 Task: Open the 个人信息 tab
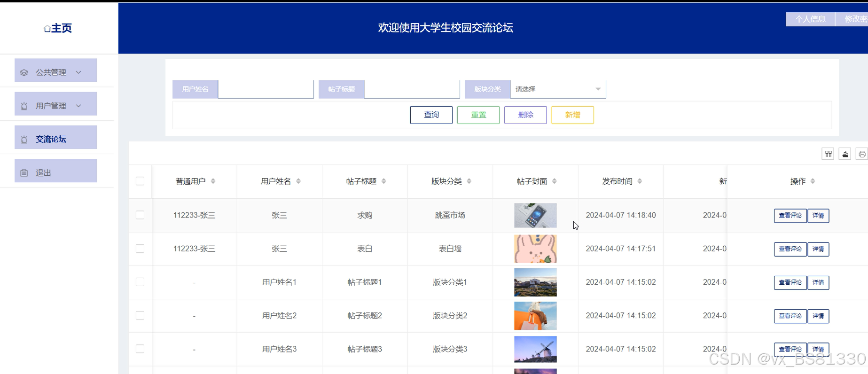810,19
